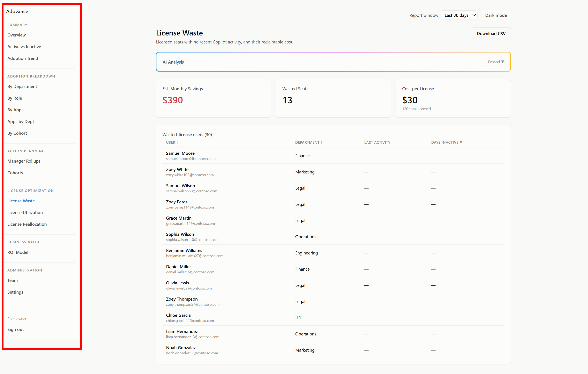The height and width of the screenshot is (374, 588).
Task: Go to Manager Rollups
Action: point(24,161)
